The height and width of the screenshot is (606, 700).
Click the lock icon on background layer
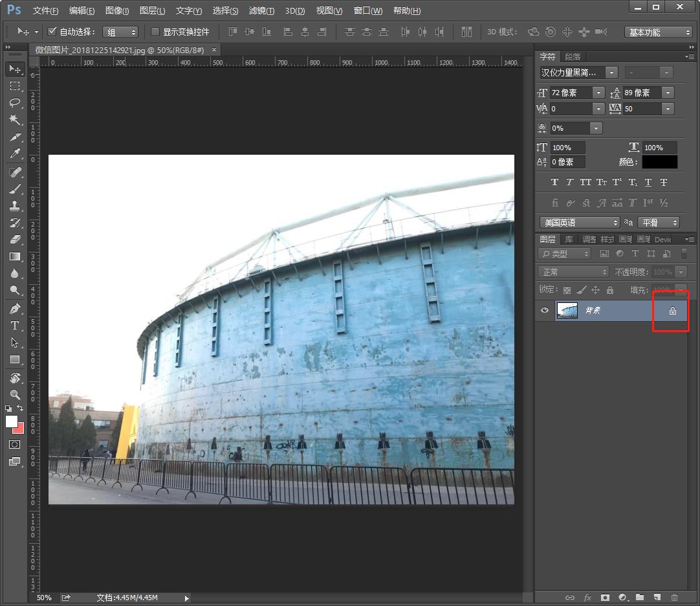pyautogui.click(x=672, y=311)
